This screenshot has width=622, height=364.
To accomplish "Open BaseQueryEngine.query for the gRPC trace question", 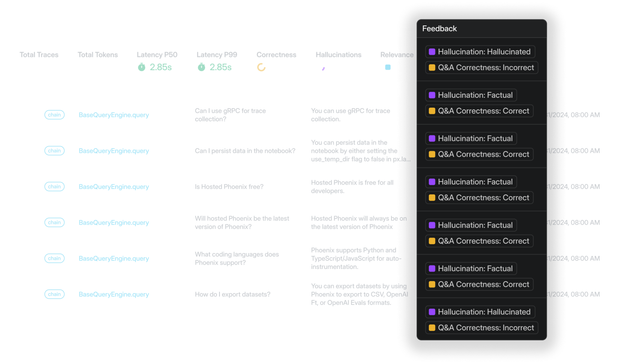I will [x=114, y=115].
